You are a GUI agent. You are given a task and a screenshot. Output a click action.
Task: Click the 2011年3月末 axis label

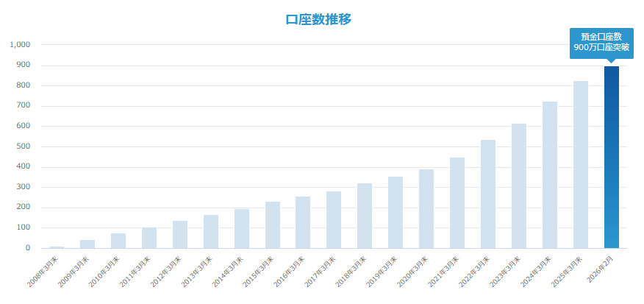pyautogui.click(x=135, y=272)
